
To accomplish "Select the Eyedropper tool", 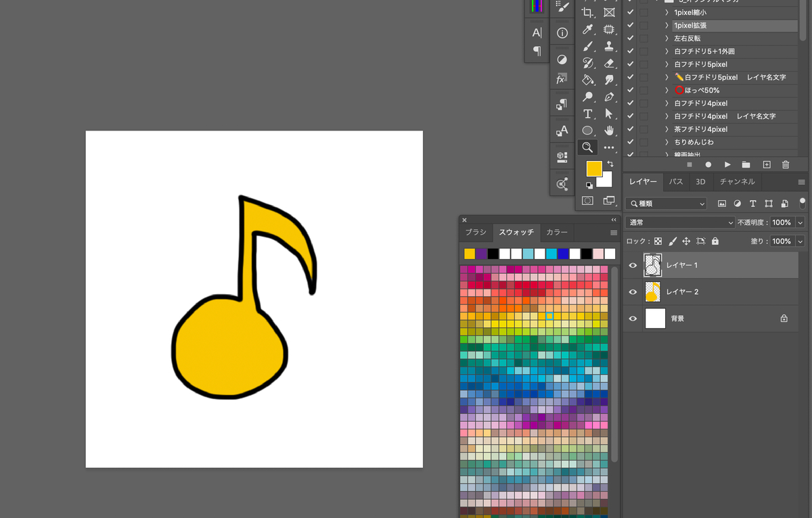I will coord(588,29).
